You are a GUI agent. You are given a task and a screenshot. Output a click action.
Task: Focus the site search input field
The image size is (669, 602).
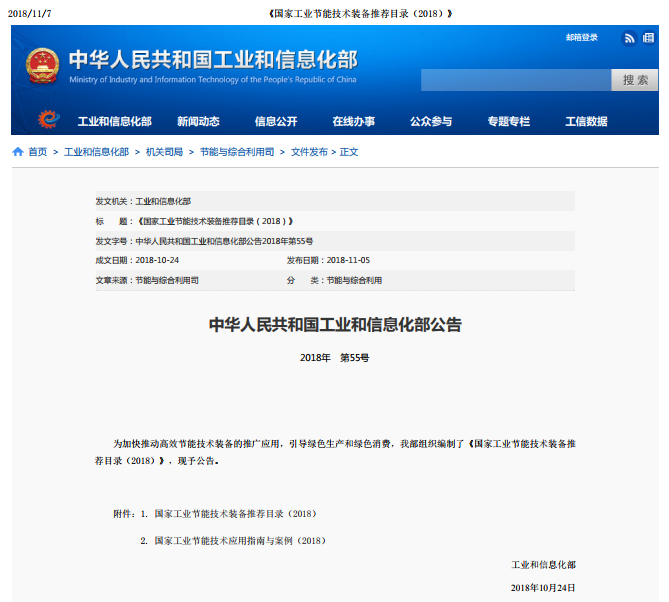516,80
